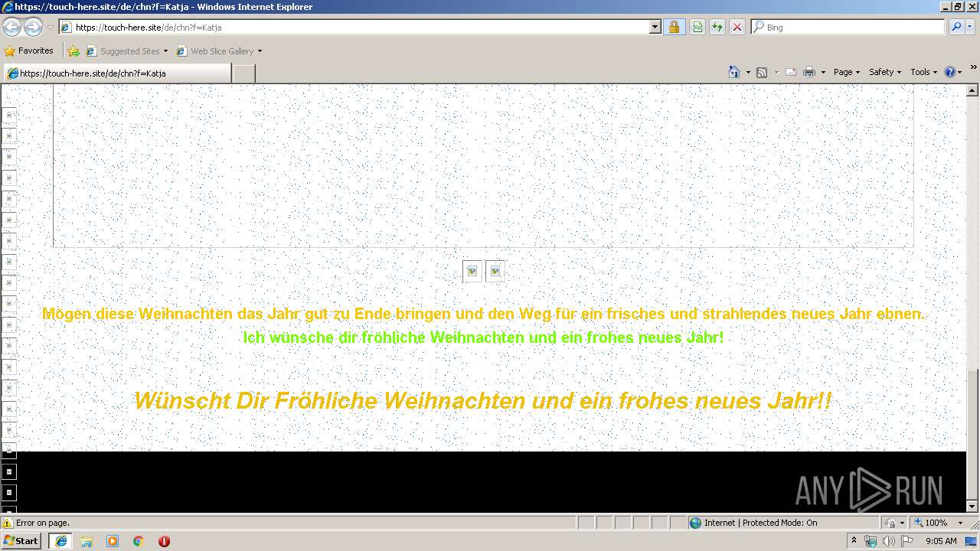Click the Bing search box
980x551 pixels.
(848, 27)
